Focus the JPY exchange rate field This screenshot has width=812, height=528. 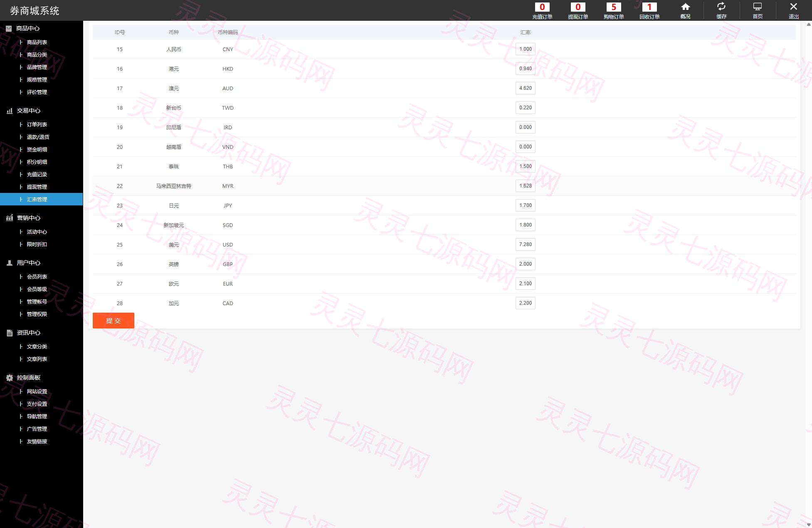526,205
